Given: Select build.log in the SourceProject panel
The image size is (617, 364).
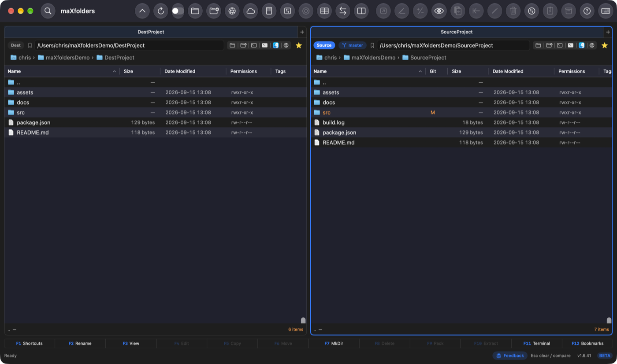Looking at the screenshot, I should pos(461,122).
